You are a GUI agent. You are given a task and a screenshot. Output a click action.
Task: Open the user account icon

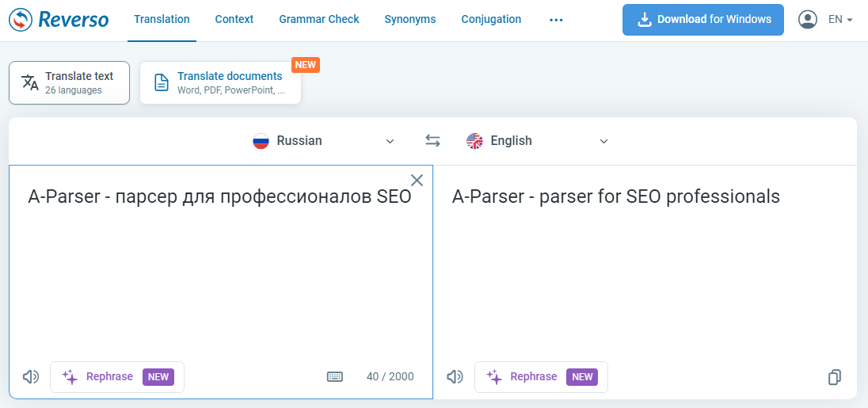[808, 19]
